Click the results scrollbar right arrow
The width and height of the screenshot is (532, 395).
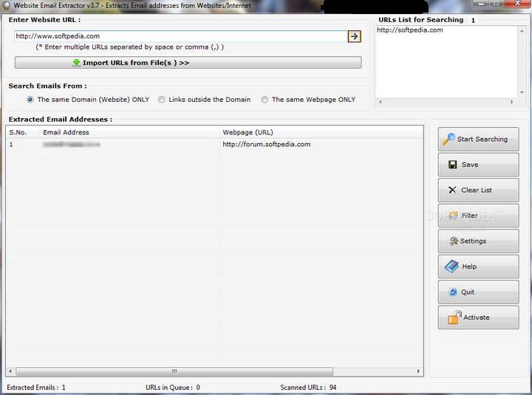point(418,371)
